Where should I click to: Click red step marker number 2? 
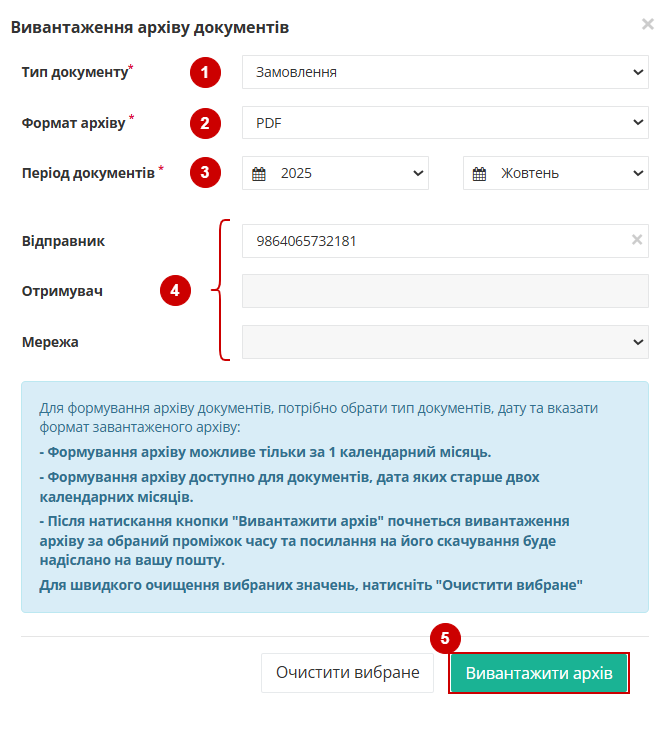click(205, 123)
